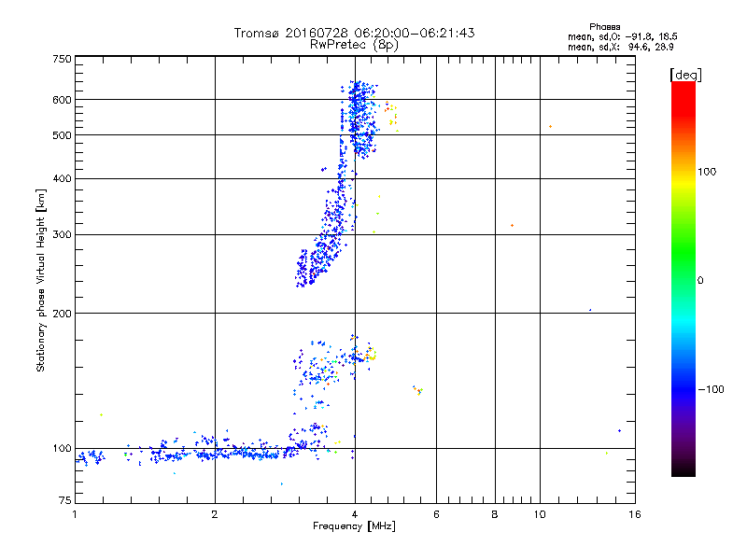Click the colorbar tick label '0'
This screenshot has height=560, width=747.
700,281
